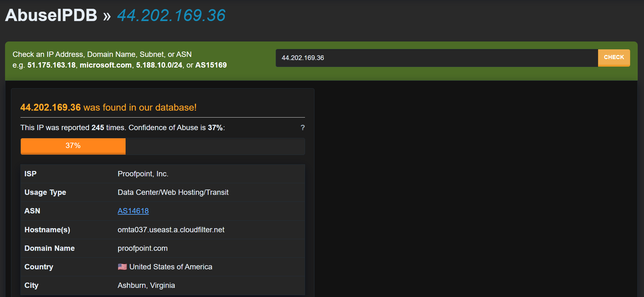Click the blue 44.202.169.36 heading link
This screenshot has height=297, width=644.
click(171, 15)
